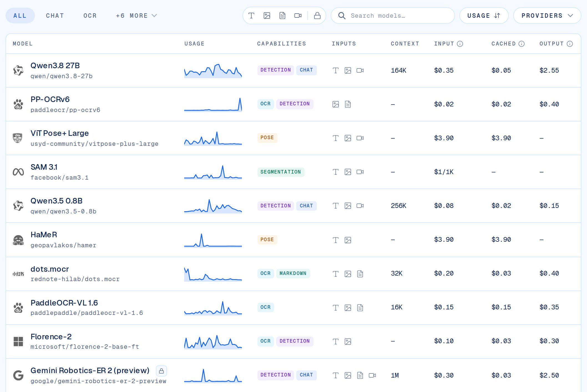Click the lock badge next to Gemini Robotics-ER 2
Viewport: 587px width, 392px height.
161,371
